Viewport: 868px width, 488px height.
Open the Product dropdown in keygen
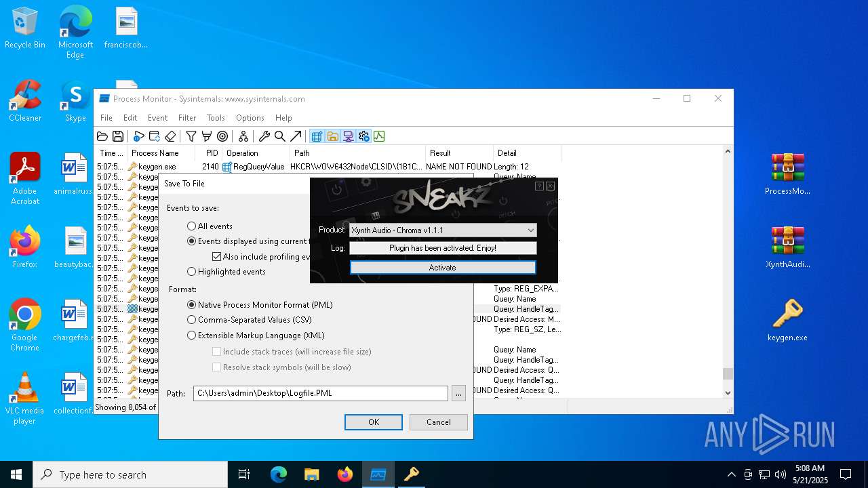click(x=443, y=230)
